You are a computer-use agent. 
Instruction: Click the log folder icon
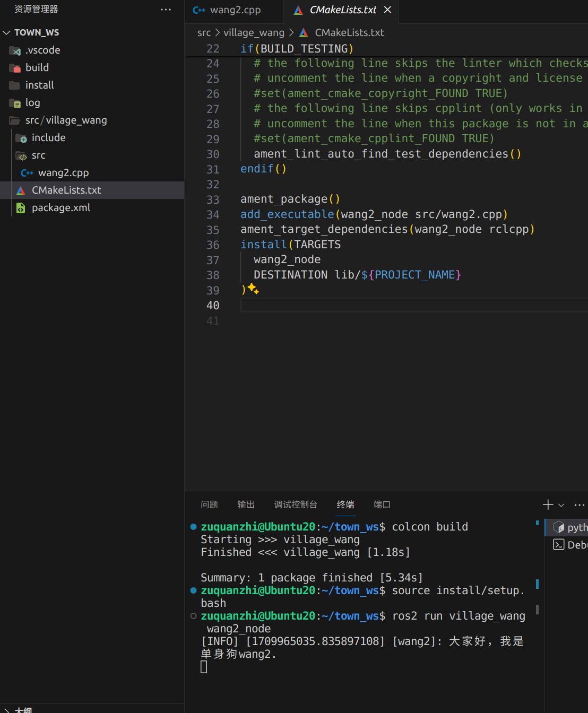coord(15,103)
